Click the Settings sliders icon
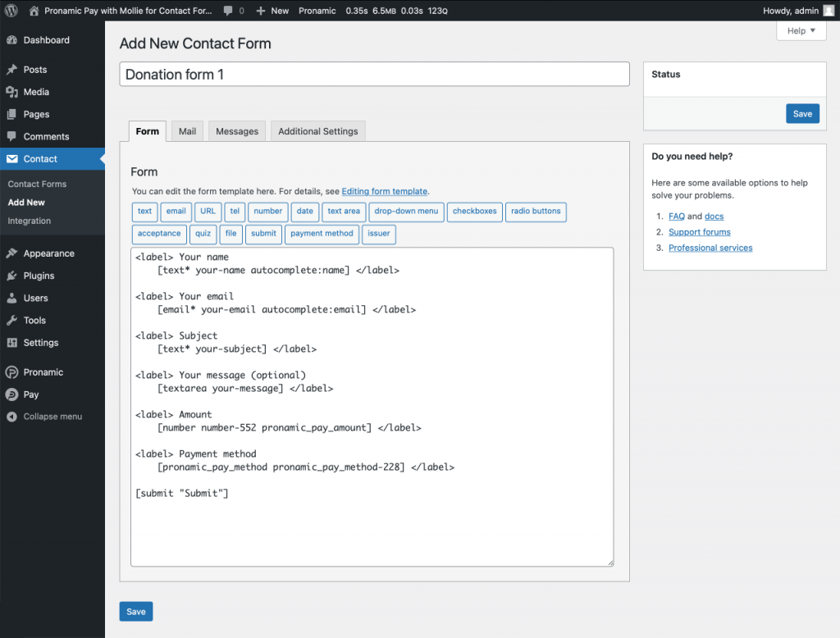This screenshot has height=638, width=840. (x=11, y=343)
